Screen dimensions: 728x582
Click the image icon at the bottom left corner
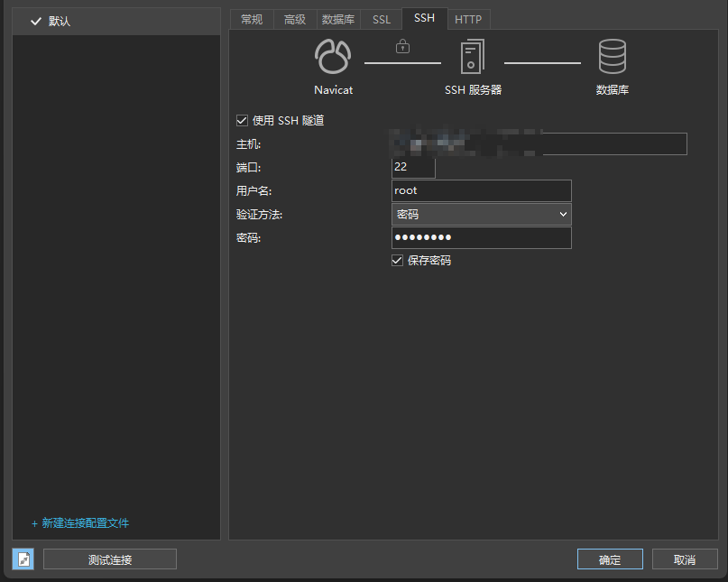pyautogui.click(x=23, y=559)
